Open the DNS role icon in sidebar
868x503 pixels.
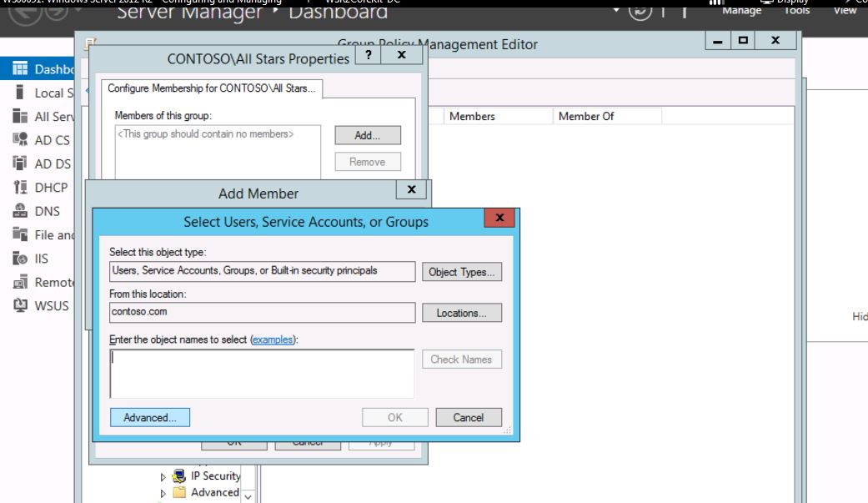(x=20, y=211)
